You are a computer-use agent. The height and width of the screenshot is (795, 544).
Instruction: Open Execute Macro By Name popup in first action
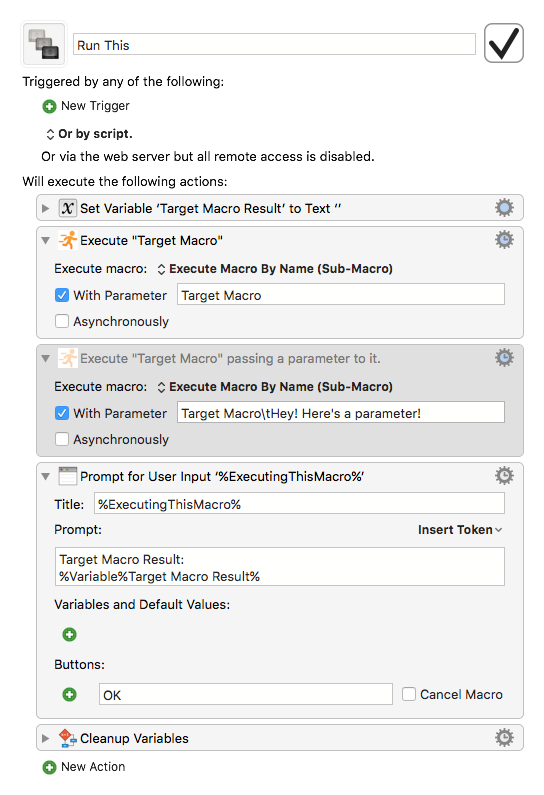coord(275,269)
